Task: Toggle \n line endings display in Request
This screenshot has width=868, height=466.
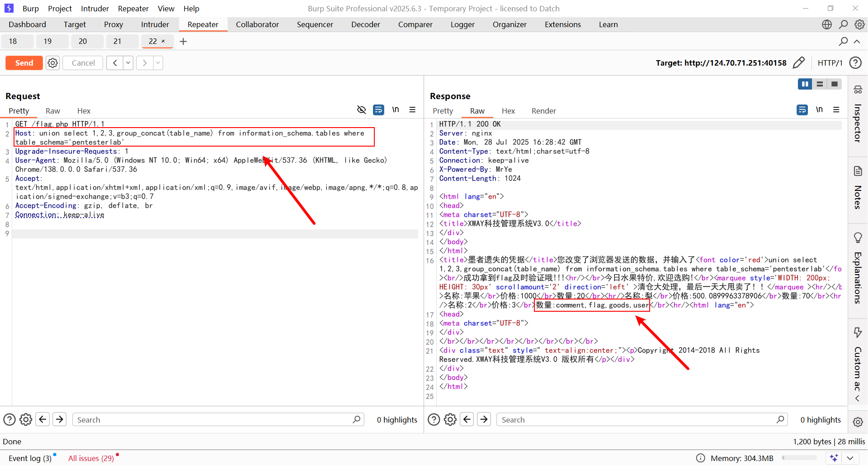Action: [x=396, y=109]
